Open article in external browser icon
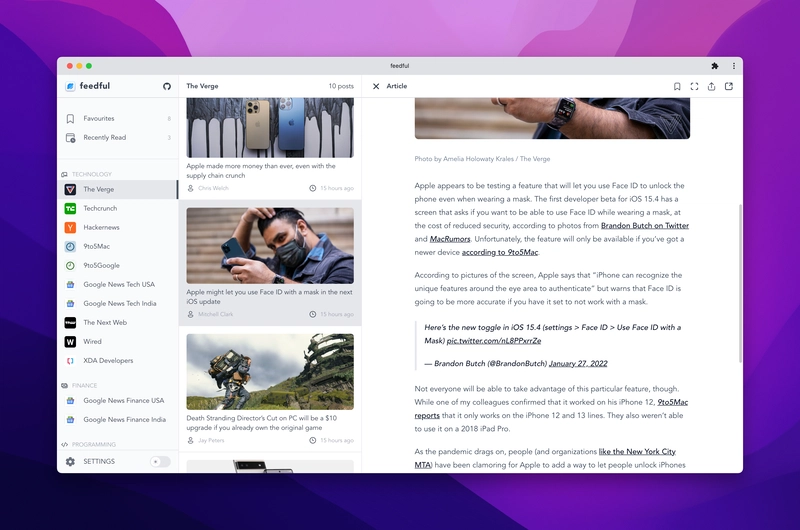Screen dimensions: 800x530 coord(729,86)
